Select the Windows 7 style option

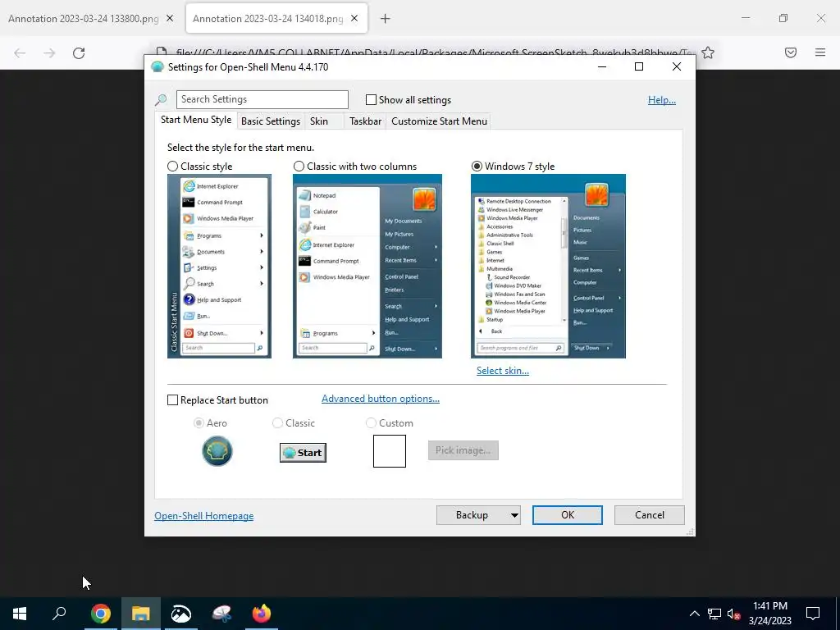click(x=477, y=167)
